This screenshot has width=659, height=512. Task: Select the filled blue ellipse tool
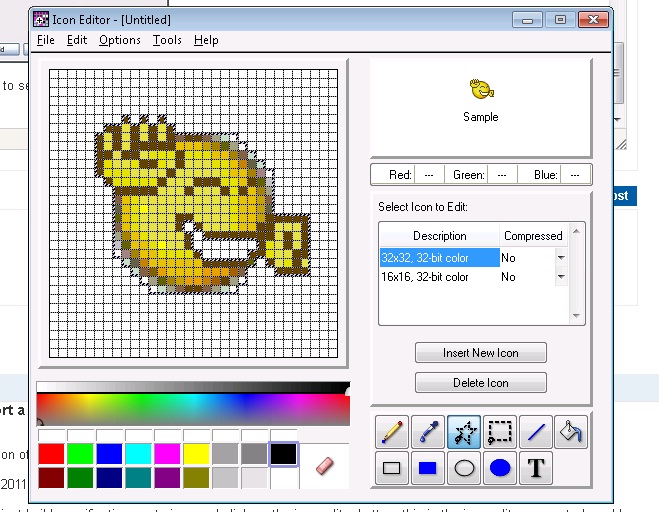pos(500,468)
